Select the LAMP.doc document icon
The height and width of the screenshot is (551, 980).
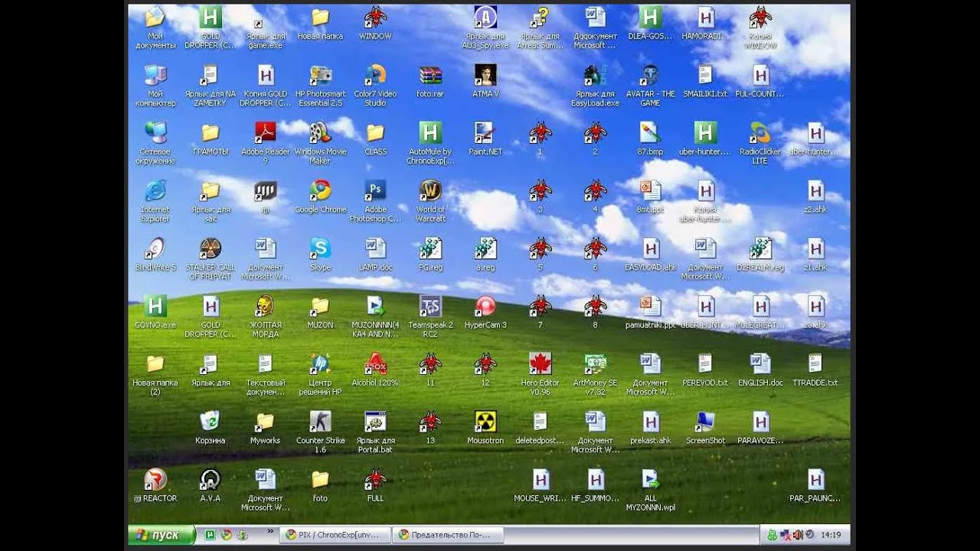click(375, 255)
